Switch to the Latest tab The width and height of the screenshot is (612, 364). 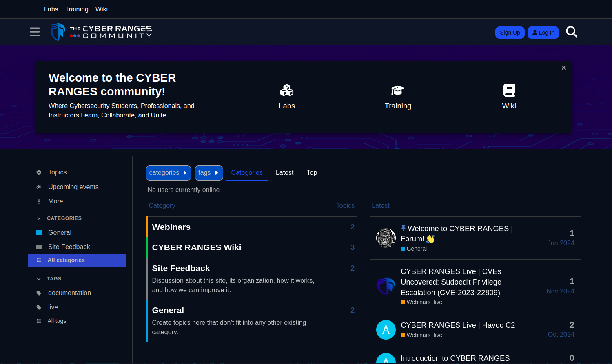284,172
